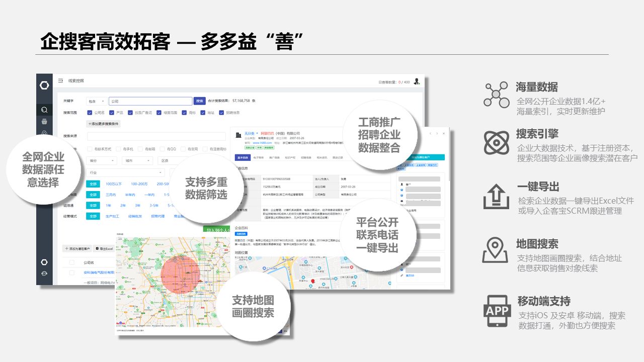This screenshot has height=362, width=644.
Task: Click the 一键导出 upload arrow icon
Action: tap(496, 197)
